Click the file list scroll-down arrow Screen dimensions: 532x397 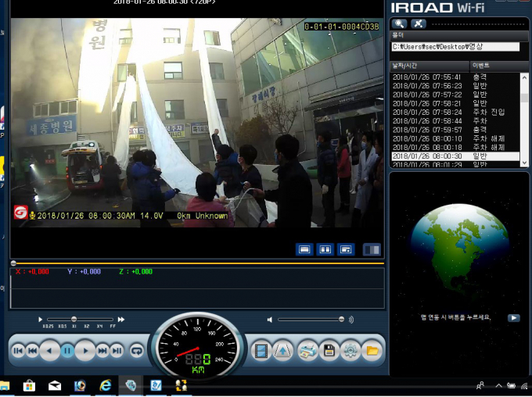(524, 163)
